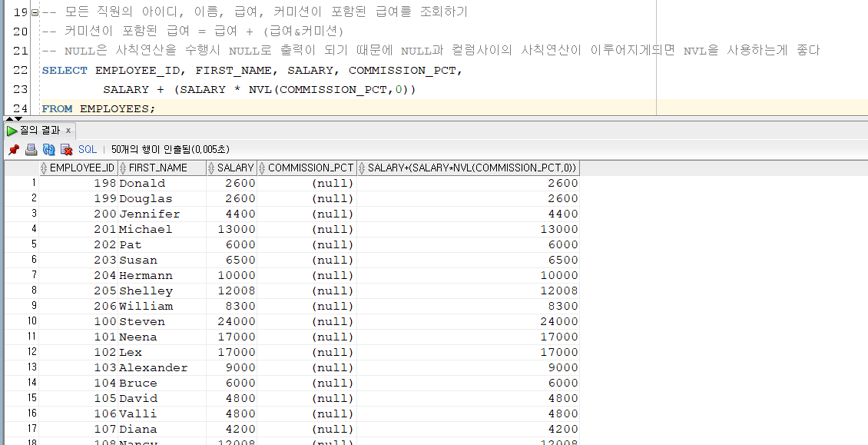Screen dimensions: 868x445
Task: Click the delete-row icon with red X
Action: click(66, 149)
